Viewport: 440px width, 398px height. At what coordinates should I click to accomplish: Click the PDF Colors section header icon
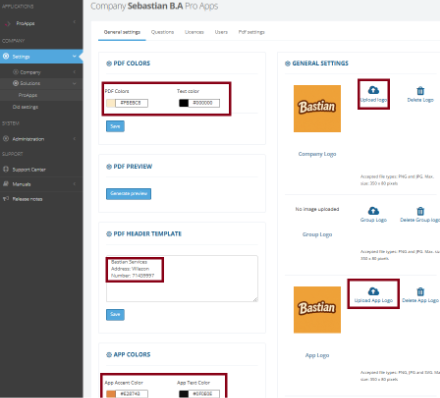pos(109,63)
